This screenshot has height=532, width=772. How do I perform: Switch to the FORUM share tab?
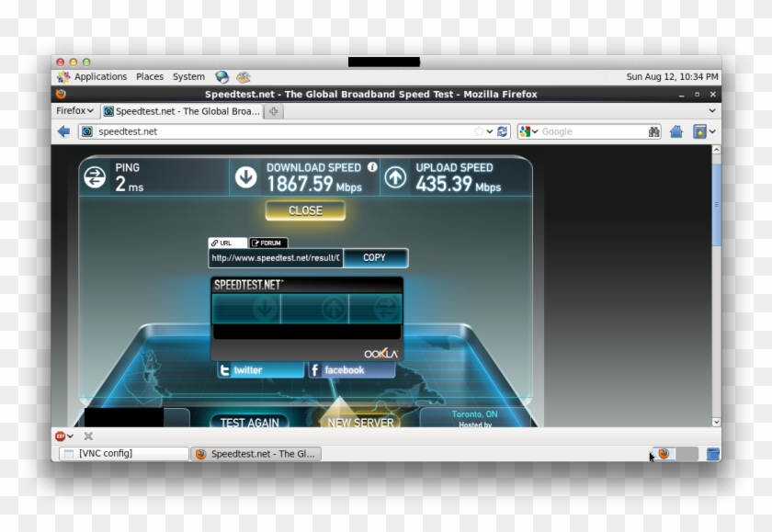[268, 243]
